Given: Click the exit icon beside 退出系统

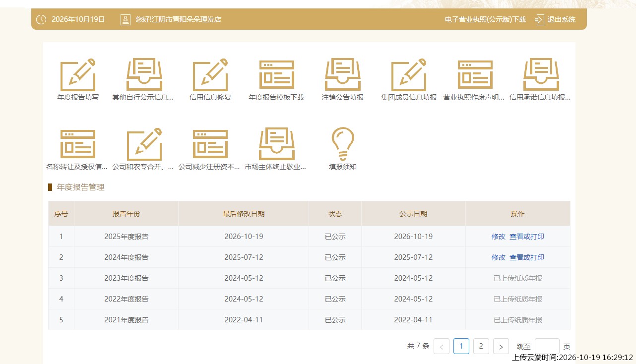Looking at the screenshot, I should point(540,20).
